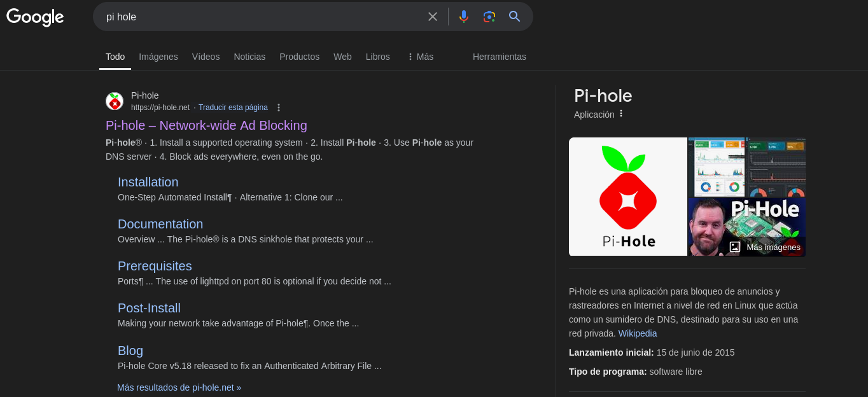
Task: Click the https://pi-hole.net URL text
Action: pyautogui.click(x=160, y=108)
